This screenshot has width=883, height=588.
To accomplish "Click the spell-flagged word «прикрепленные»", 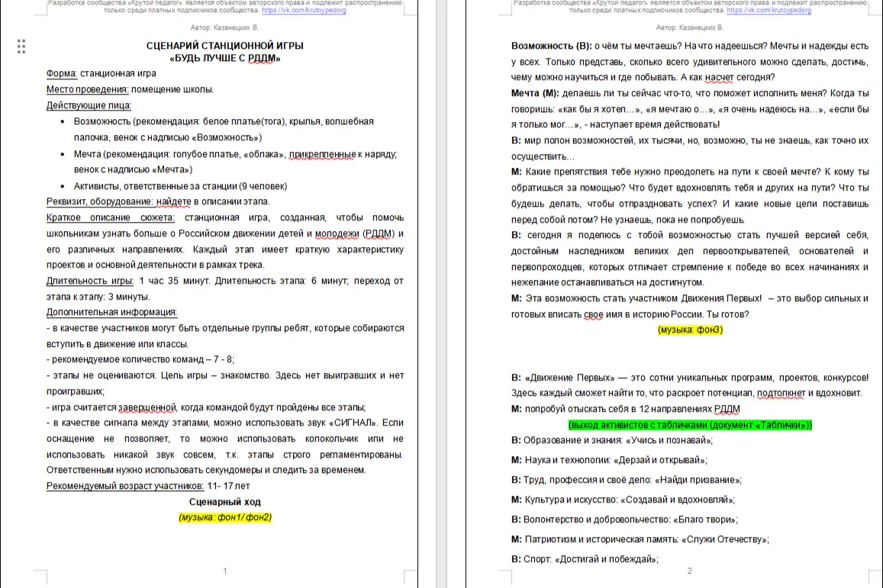I will (323, 154).
